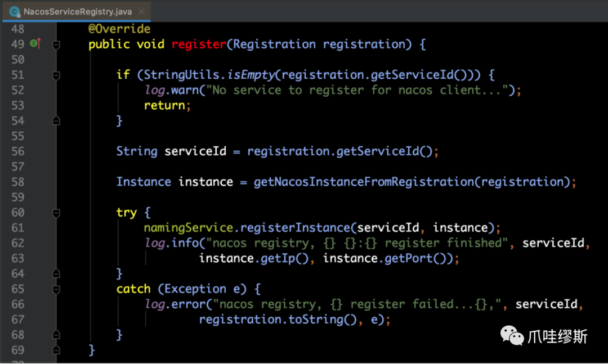Click the try keyword on line 60
The height and width of the screenshot is (364, 608).
pyautogui.click(x=127, y=213)
